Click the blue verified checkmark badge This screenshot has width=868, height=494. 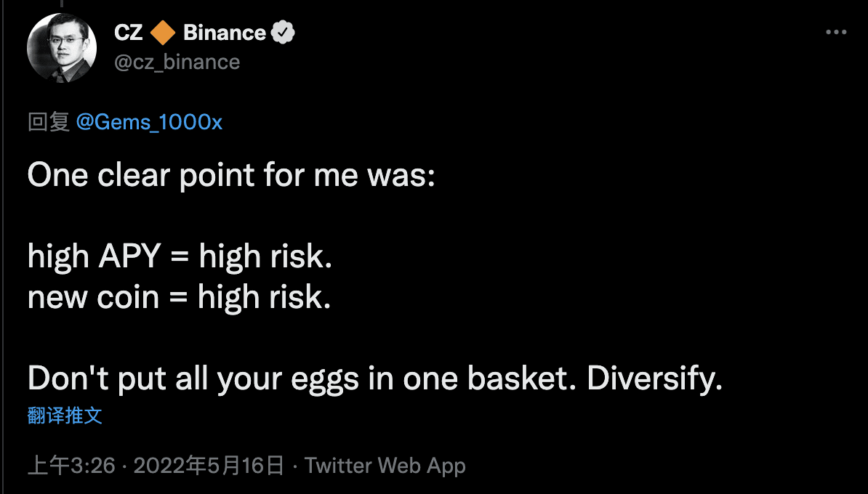pyautogui.click(x=283, y=33)
